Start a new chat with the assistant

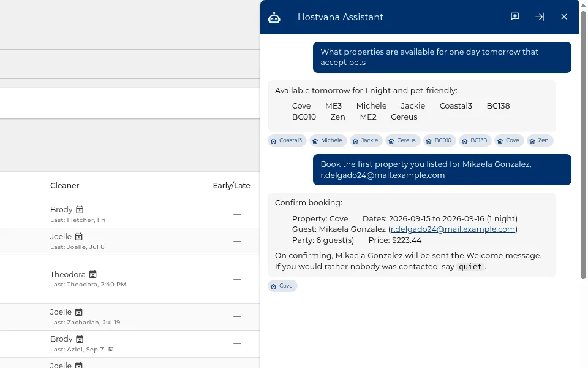point(515,17)
